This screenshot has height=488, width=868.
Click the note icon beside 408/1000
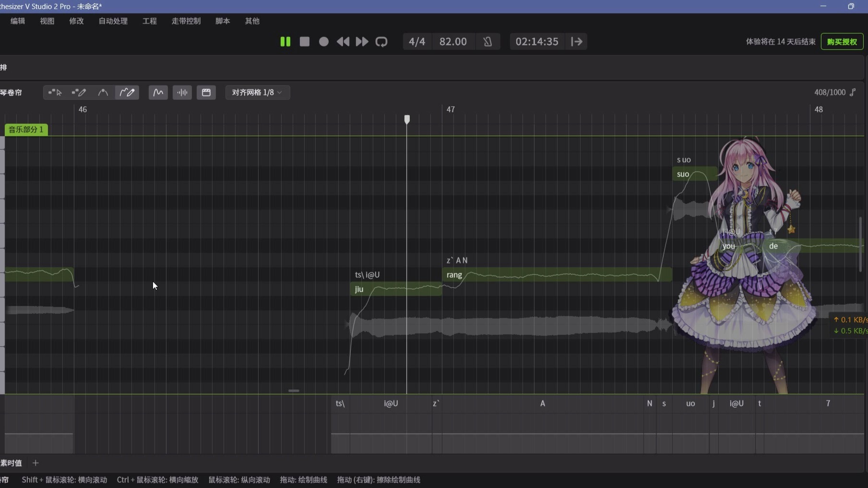pyautogui.click(x=853, y=92)
